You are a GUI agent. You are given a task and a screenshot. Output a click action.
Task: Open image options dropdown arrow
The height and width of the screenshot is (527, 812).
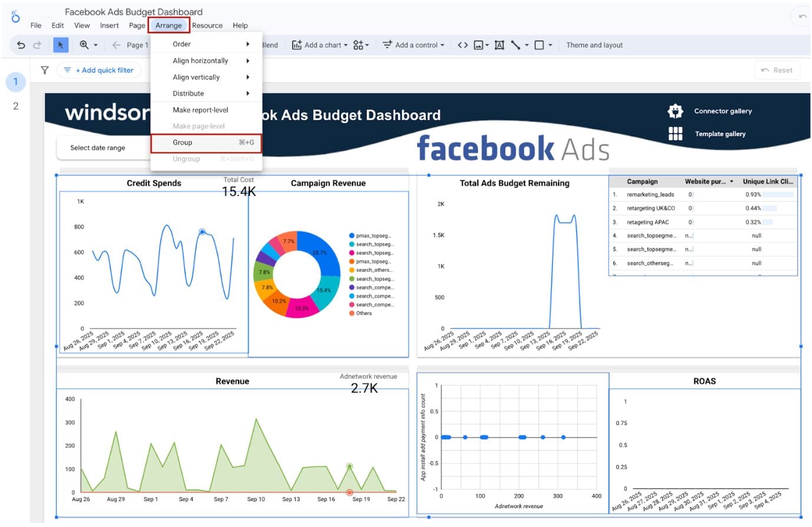pos(487,45)
